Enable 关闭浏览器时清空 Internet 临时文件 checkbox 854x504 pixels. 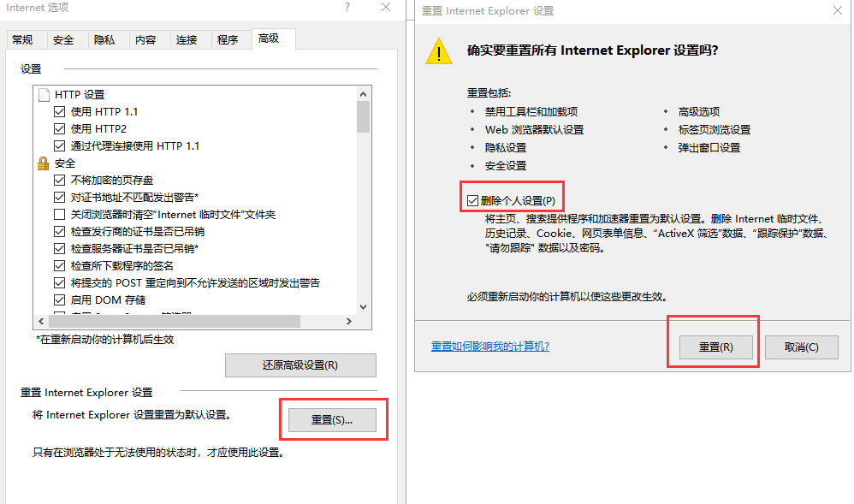[60, 215]
